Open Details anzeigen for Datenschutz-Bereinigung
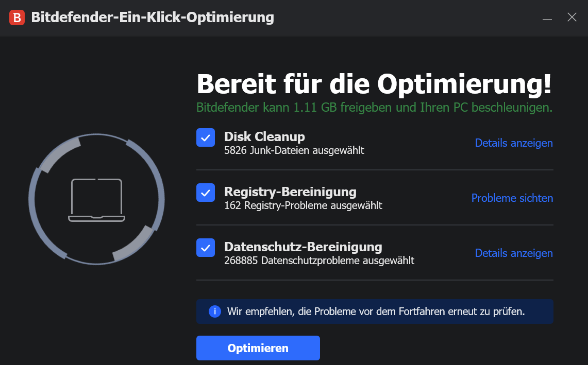This screenshot has width=588, height=365. pyautogui.click(x=514, y=253)
